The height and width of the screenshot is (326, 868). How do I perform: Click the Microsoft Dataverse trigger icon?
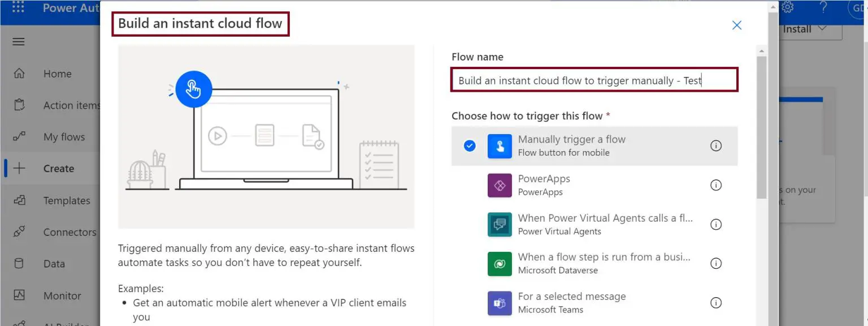coord(500,263)
